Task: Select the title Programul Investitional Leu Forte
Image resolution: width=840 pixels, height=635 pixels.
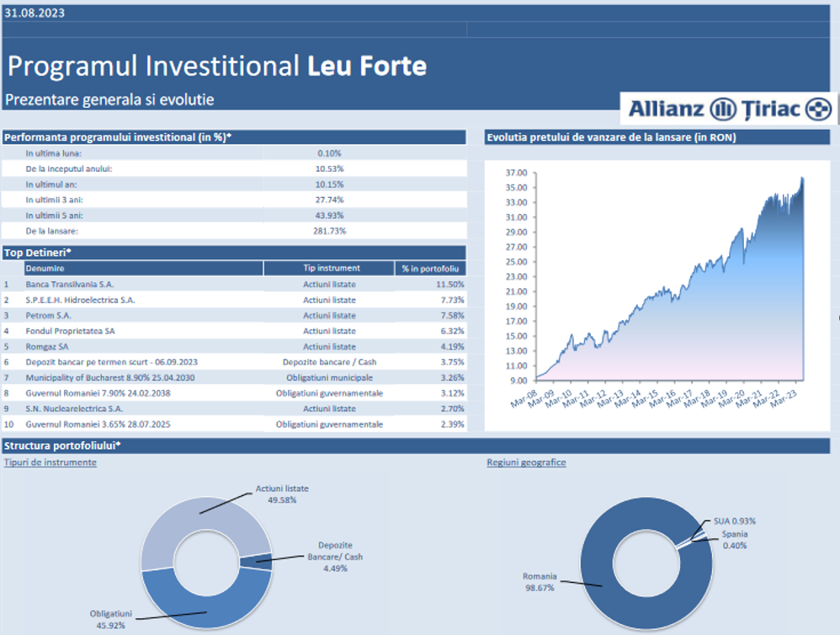Action: pyautogui.click(x=217, y=66)
